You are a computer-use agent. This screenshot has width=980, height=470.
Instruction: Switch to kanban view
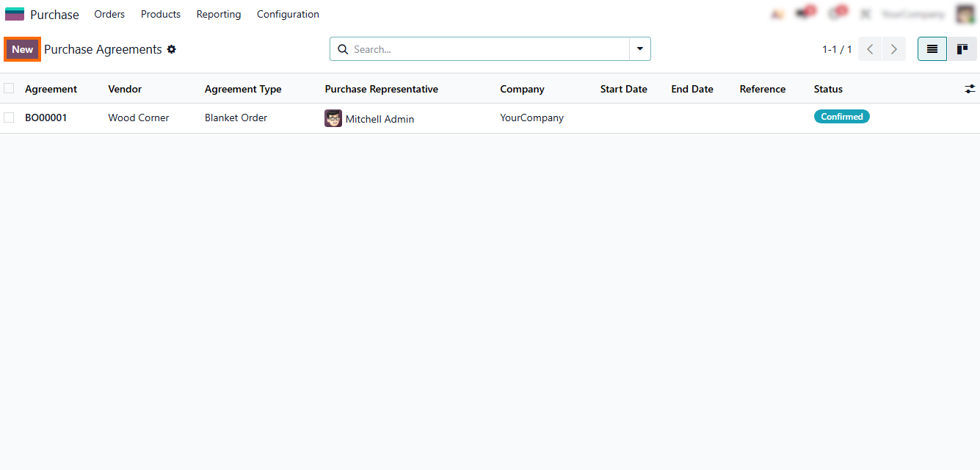click(x=962, y=49)
